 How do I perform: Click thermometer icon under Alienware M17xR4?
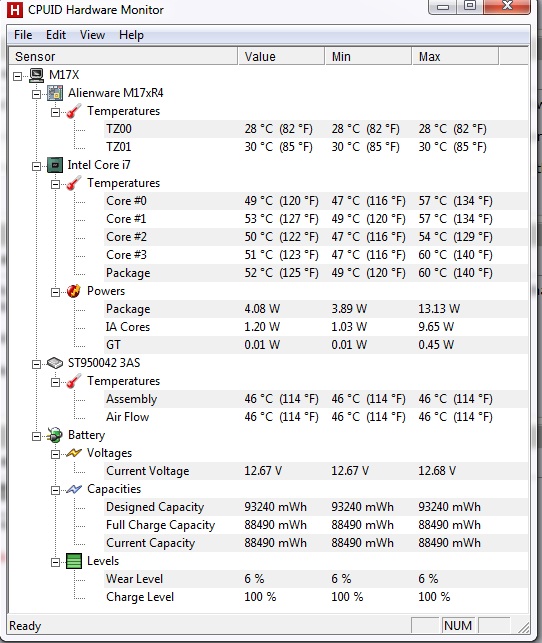click(x=74, y=111)
